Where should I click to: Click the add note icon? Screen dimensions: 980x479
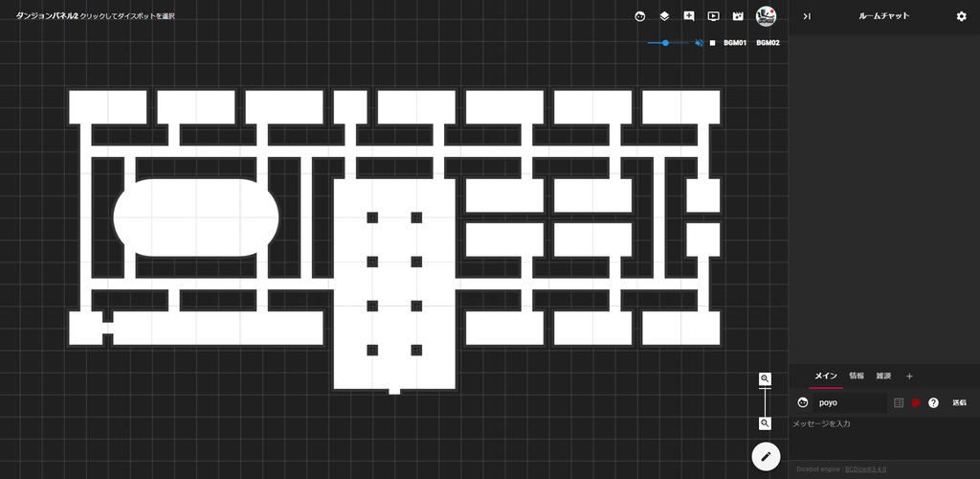[689, 17]
